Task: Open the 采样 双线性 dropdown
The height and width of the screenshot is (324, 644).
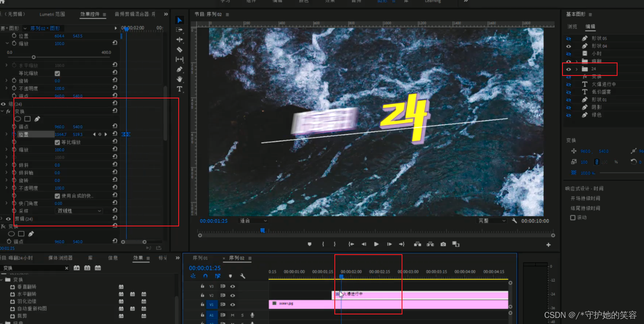Action: pyautogui.click(x=78, y=211)
